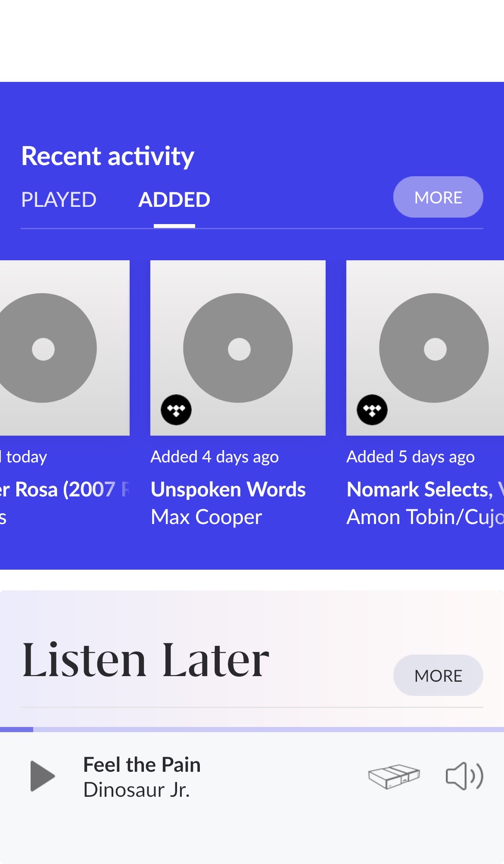Image resolution: width=504 pixels, height=864 pixels.
Task: Click the Unspoken Words album title
Action: 228,490
